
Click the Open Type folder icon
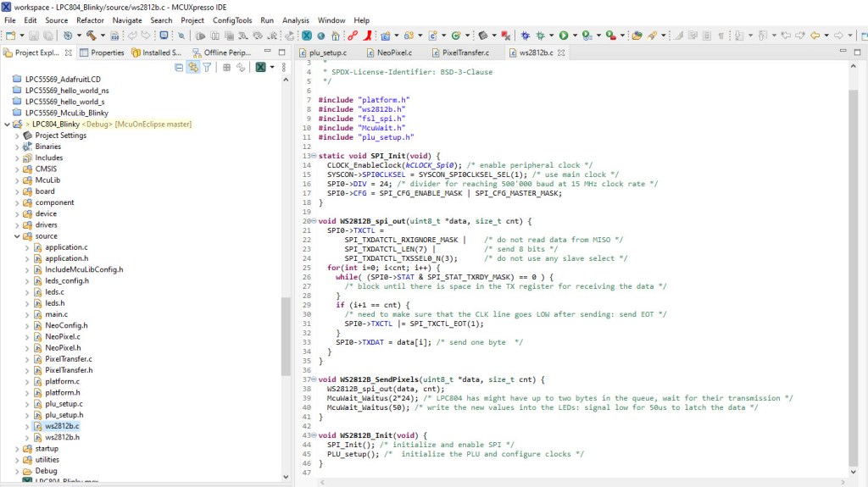tap(635, 36)
